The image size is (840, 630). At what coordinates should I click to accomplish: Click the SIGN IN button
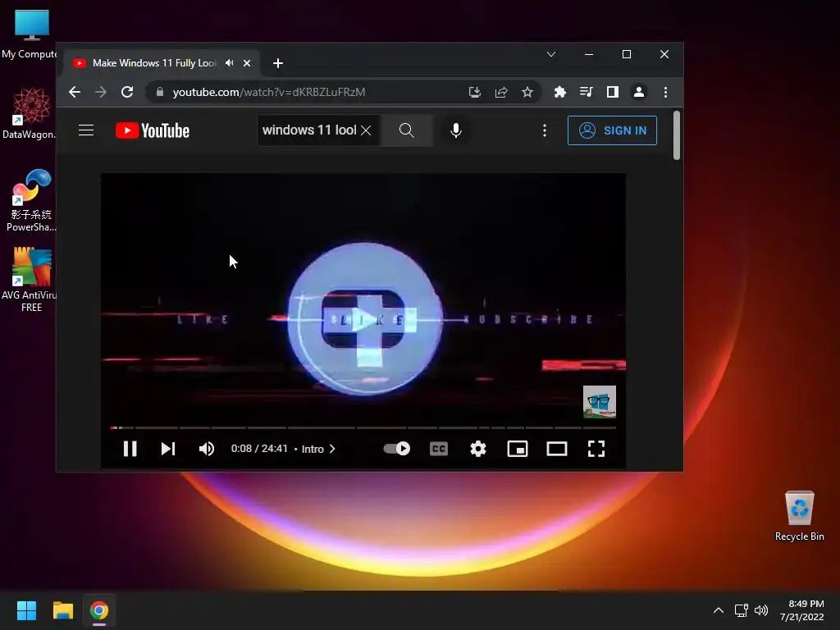612,130
